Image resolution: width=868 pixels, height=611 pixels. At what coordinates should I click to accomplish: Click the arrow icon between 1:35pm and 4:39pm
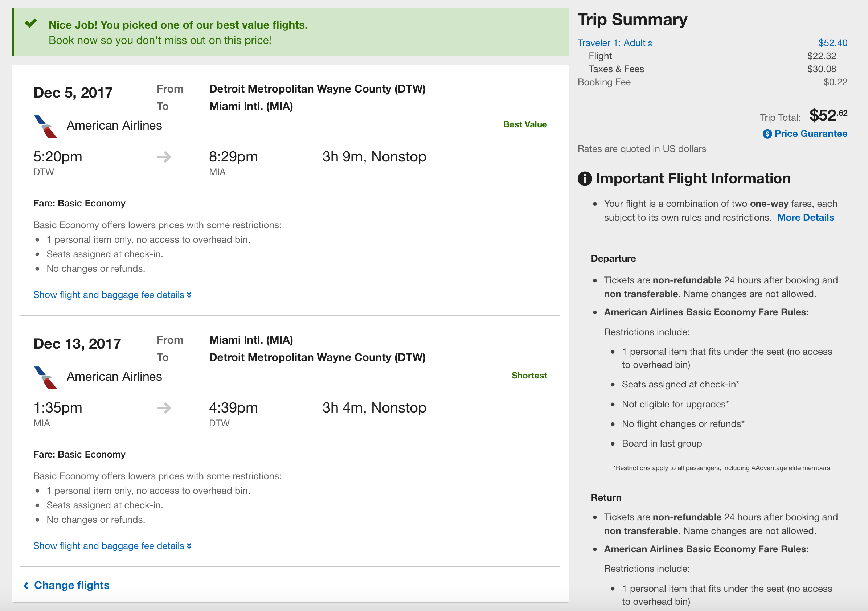coord(164,408)
